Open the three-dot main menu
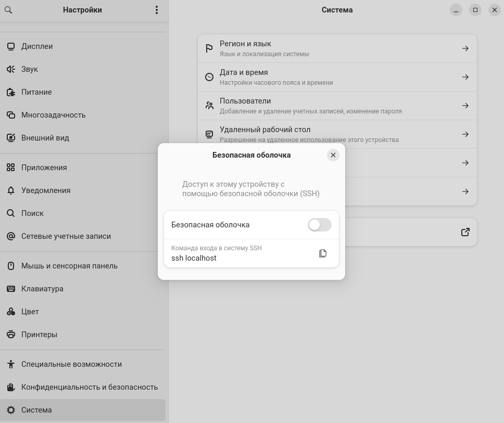 [x=156, y=10]
